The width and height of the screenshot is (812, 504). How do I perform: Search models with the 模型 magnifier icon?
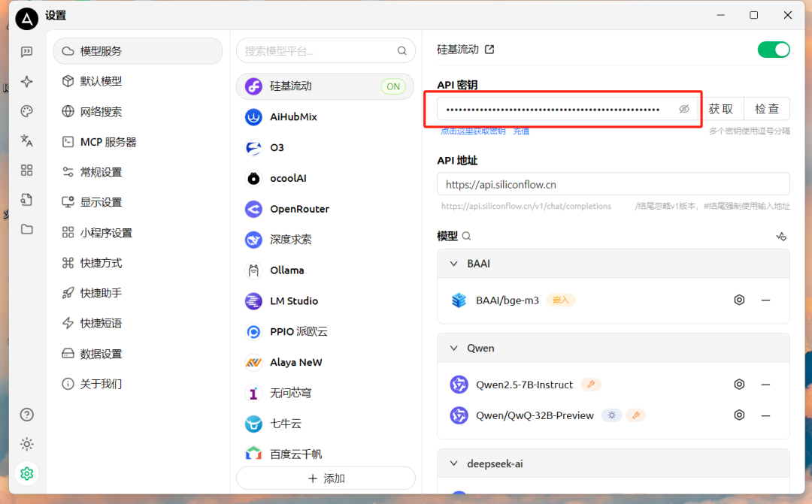click(467, 236)
